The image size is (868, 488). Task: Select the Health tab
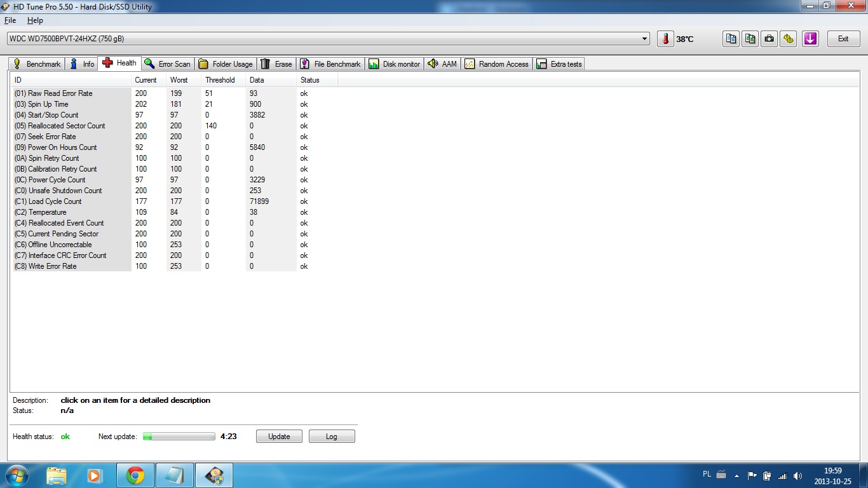point(119,63)
